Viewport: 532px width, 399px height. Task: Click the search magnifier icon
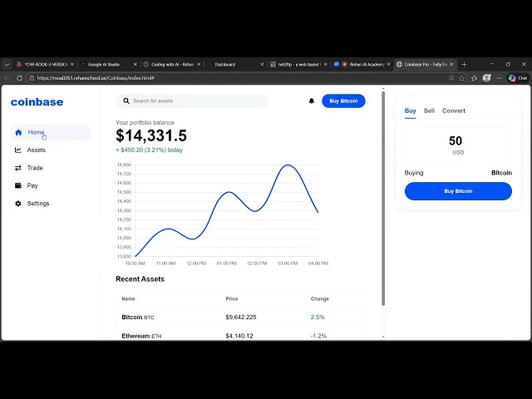tap(126, 101)
